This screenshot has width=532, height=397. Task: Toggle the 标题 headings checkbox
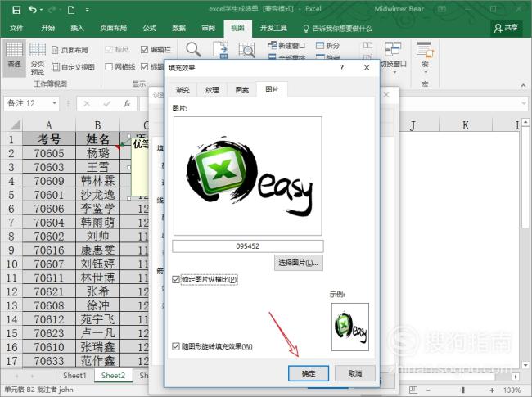tap(144, 67)
